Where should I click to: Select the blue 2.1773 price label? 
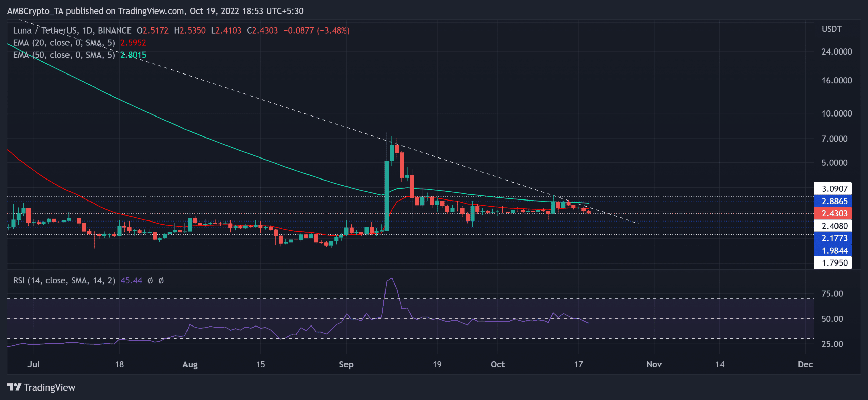pos(833,238)
